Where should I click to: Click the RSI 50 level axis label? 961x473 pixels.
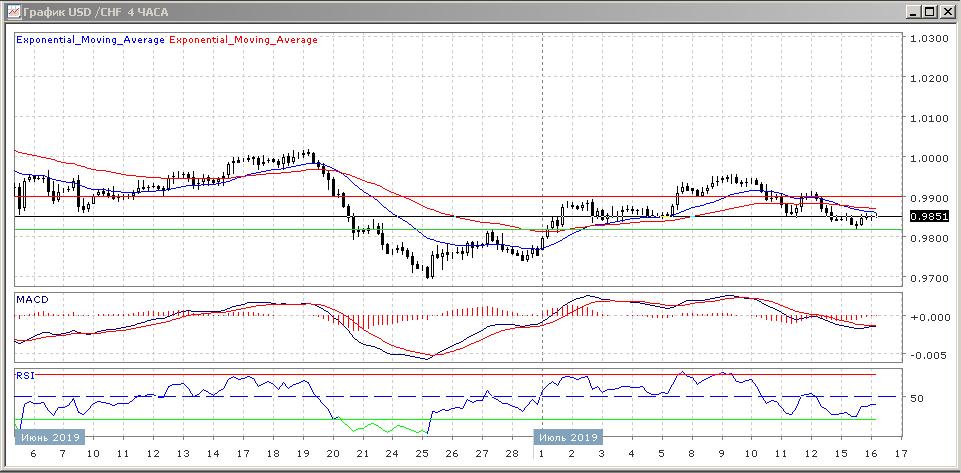pos(917,398)
